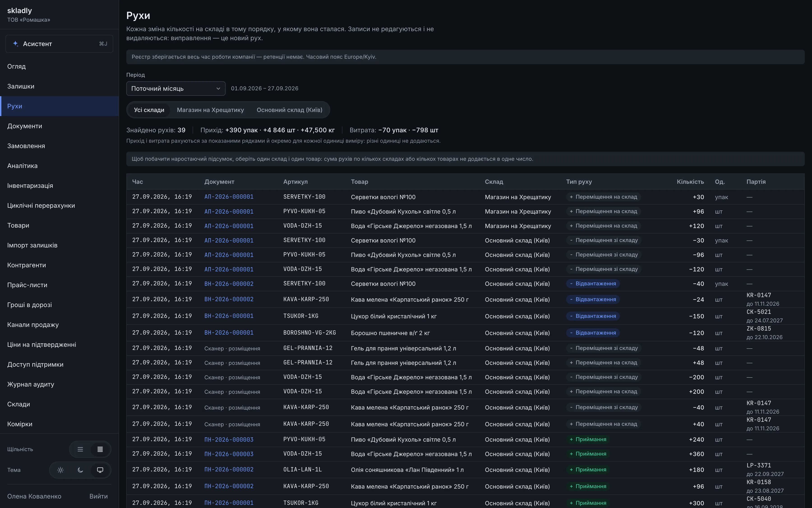The width and height of the screenshot is (812, 508).
Task: Click user name Олена Коваленко
Action: pyautogui.click(x=34, y=496)
